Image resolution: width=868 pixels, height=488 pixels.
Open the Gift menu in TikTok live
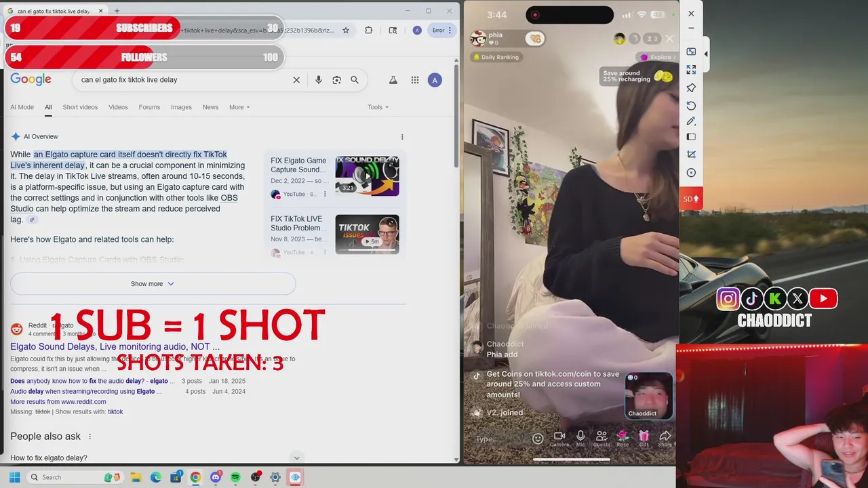click(x=644, y=439)
